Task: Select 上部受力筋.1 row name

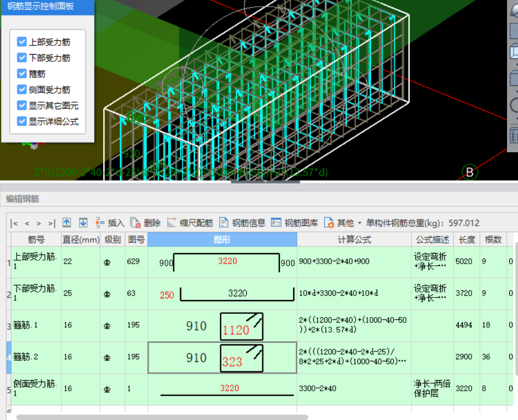Action: (x=36, y=261)
